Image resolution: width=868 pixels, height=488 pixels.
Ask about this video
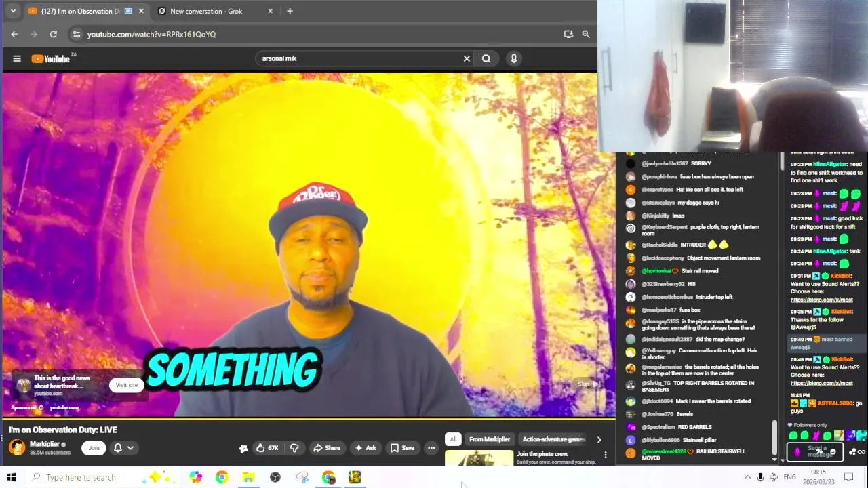click(365, 448)
